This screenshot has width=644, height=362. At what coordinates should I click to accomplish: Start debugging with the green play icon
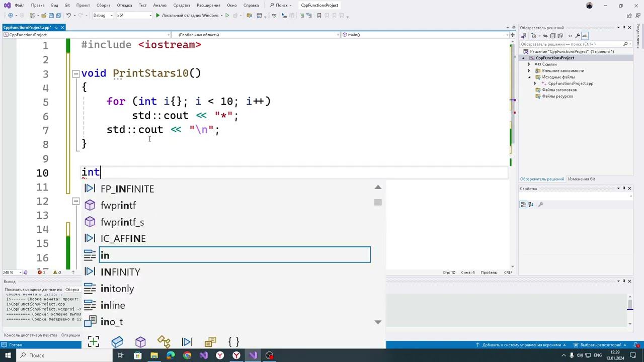157,16
